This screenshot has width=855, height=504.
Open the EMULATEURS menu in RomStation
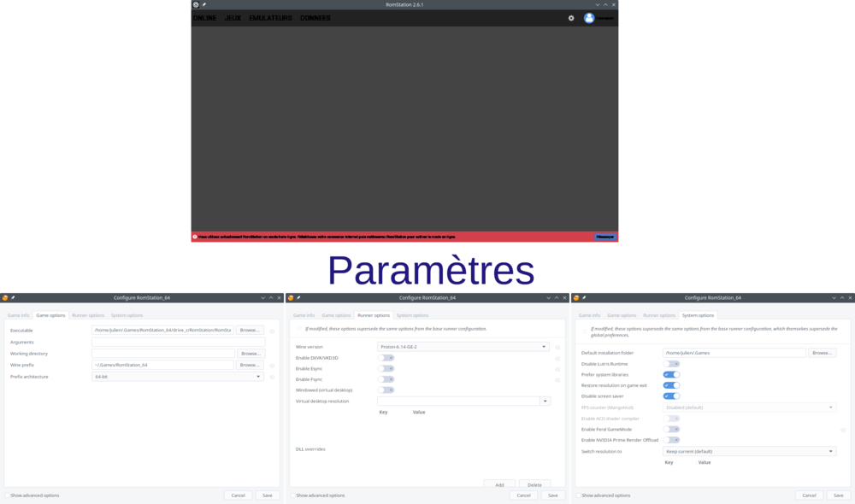click(x=270, y=18)
